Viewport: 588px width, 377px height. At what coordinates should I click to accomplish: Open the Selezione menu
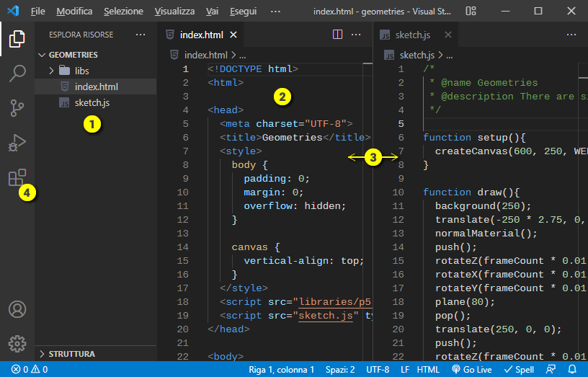tap(123, 12)
